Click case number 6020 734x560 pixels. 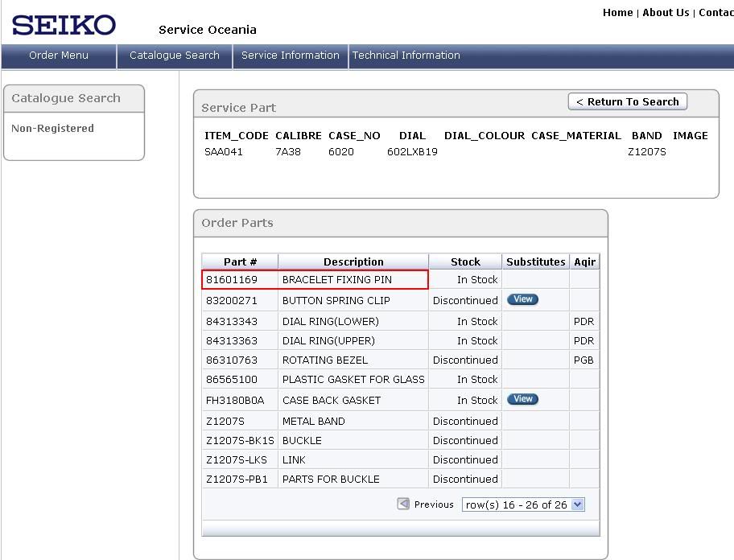[x=341, y=151]
